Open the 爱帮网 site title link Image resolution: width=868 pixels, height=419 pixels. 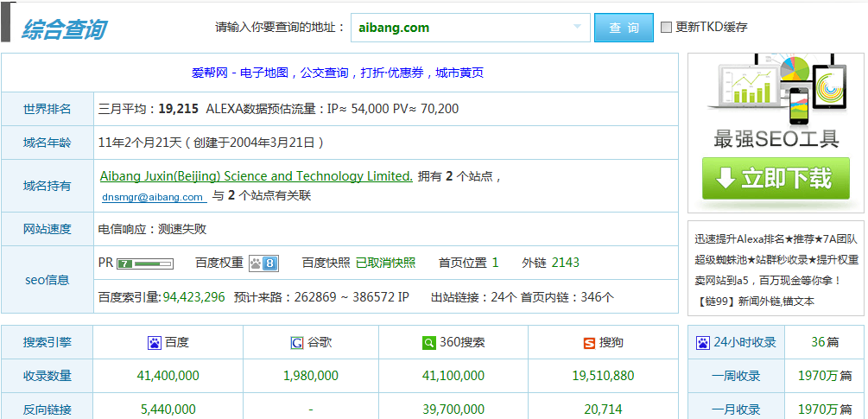[338, 73]
